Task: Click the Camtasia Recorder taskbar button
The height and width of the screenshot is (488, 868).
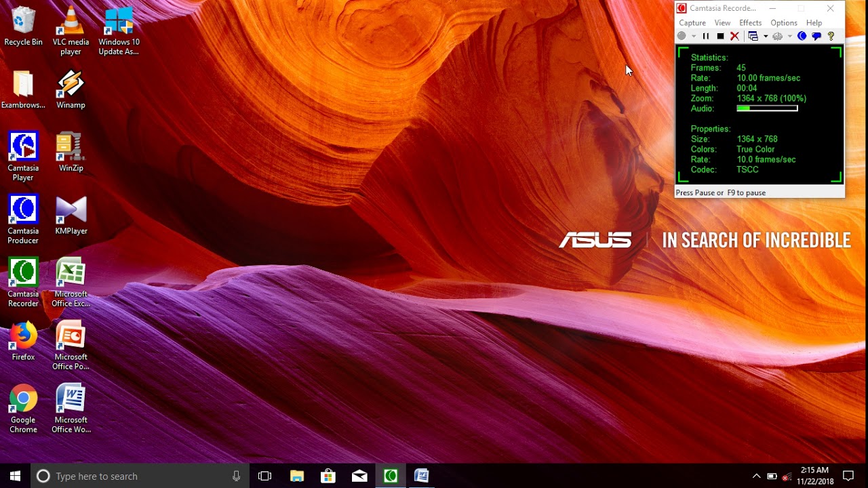Action: pyautogui.click(x=391, y=476)
